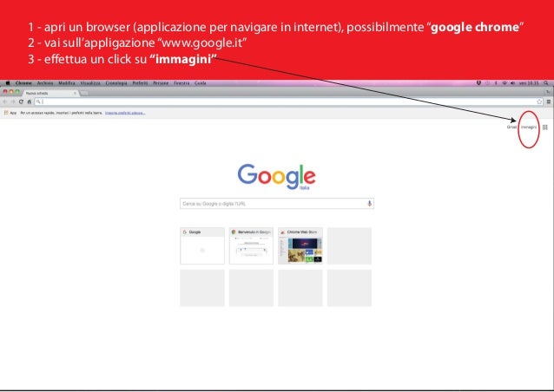
Task: Start voice search with microphone icon
Action: tap(369, 204)
